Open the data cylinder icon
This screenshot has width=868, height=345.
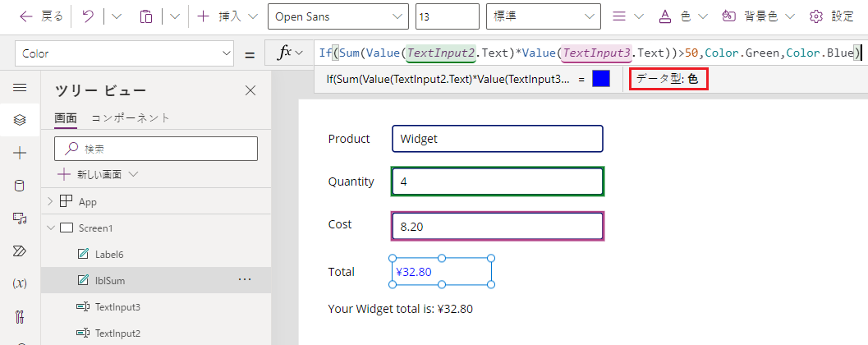click(x=20, y=186)
